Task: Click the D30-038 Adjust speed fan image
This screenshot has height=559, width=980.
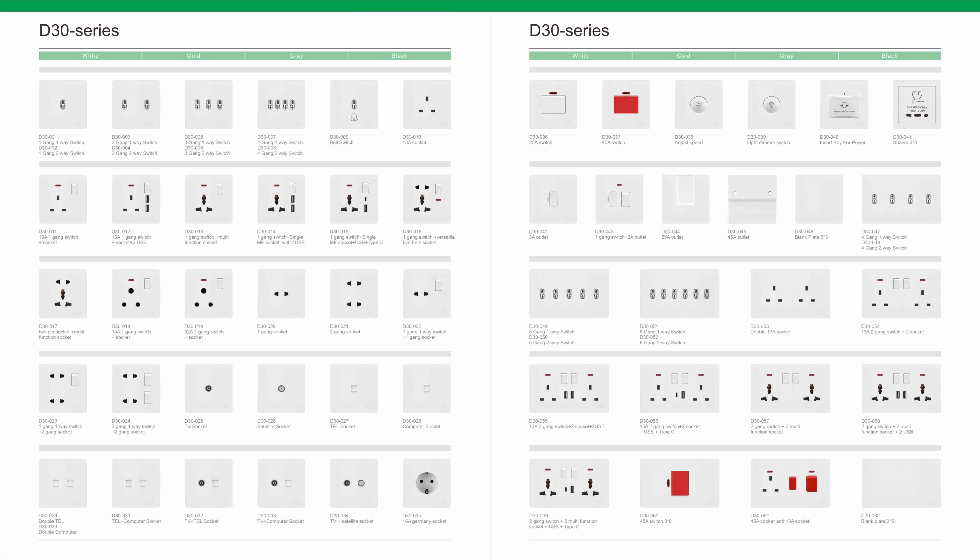Action: tap(698, 104)
